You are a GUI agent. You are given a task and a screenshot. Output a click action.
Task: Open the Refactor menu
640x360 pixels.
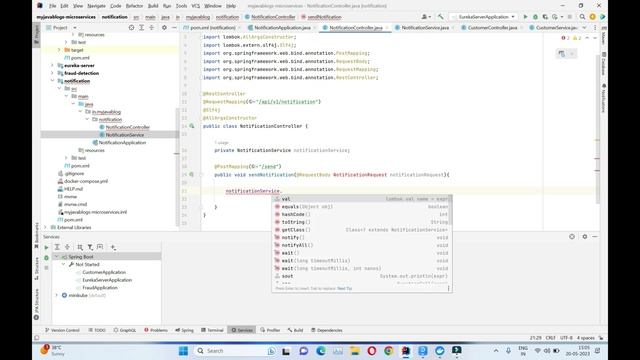[x=134, y=6]
